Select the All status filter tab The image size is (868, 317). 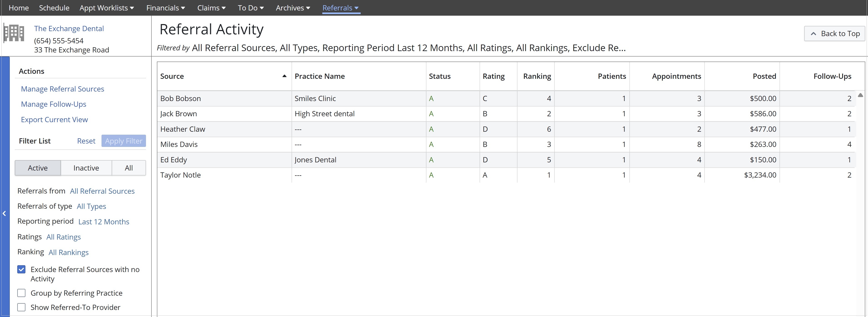[x=129, y=168]
